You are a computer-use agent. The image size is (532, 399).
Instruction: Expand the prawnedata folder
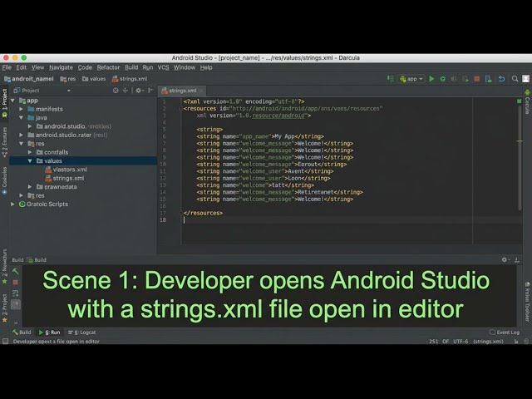click(30, 187)
